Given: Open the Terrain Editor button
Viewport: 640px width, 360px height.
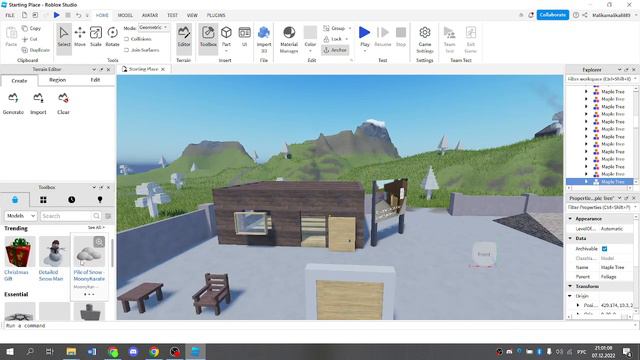Looking at the screenshot, I should pyautogui.click(x=184, y=37).
